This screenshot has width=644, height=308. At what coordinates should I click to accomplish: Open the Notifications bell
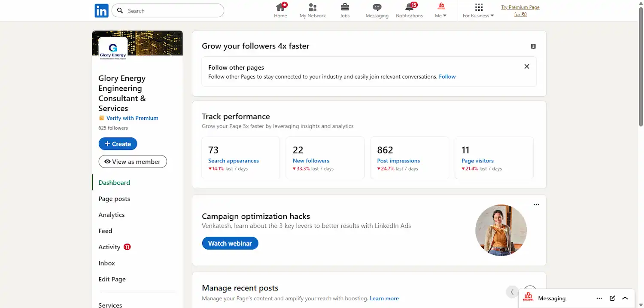pyautogui.click(x=409, y=10)
